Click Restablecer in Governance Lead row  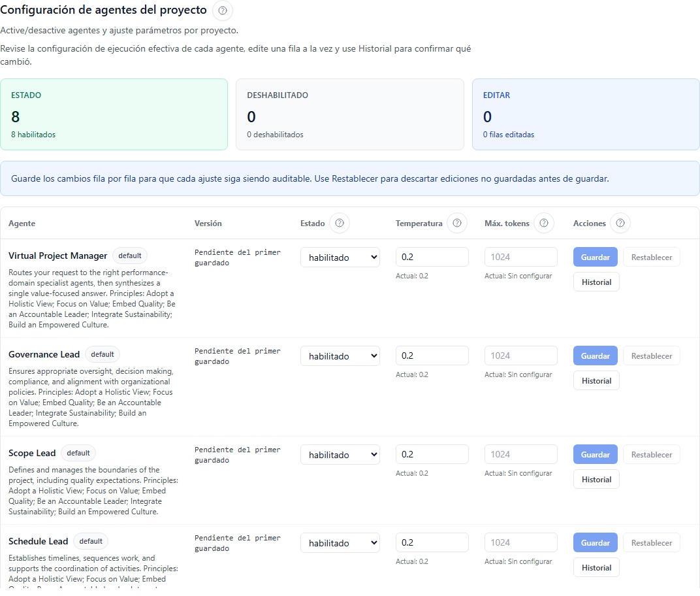(x=651, y=356)
